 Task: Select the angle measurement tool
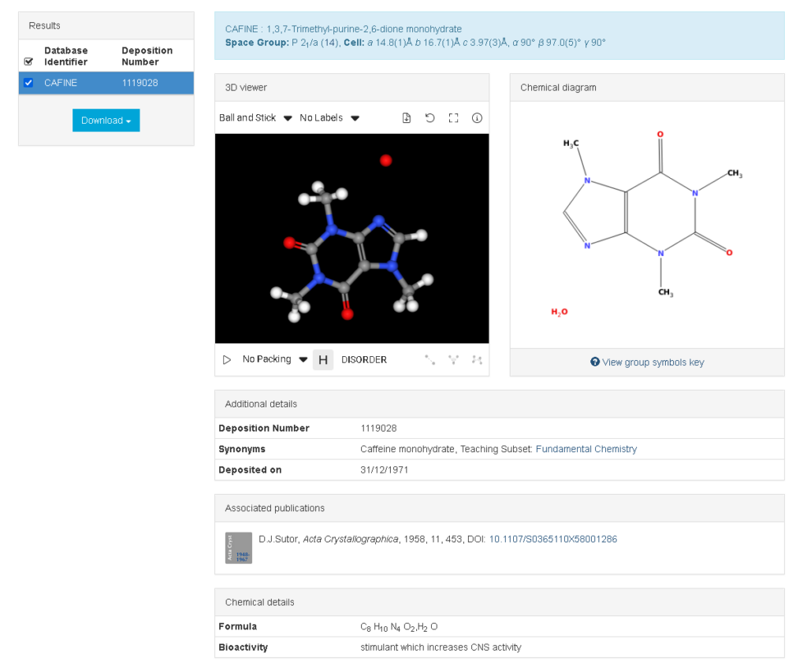pos(453,359)
